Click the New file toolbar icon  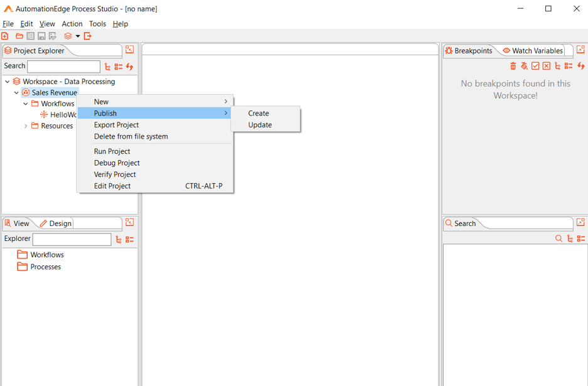[5, 36]
